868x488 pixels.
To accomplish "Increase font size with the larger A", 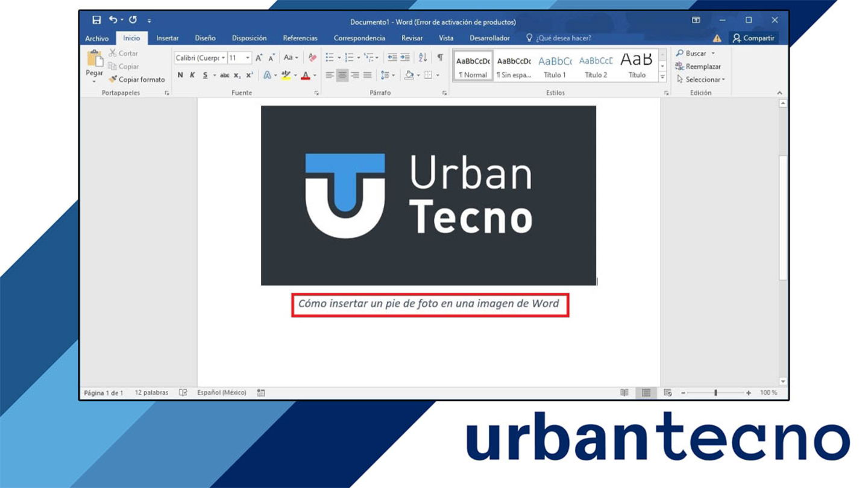I will (x=259, y=58).
